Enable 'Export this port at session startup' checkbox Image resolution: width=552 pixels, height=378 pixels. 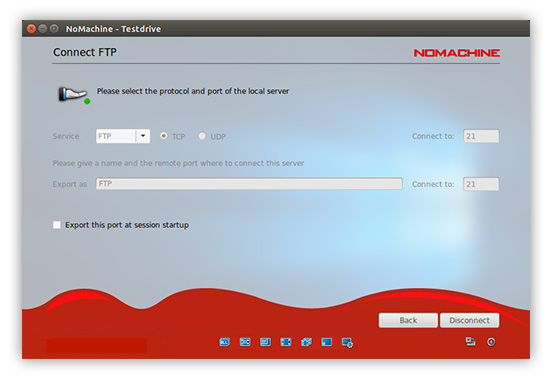57,225
